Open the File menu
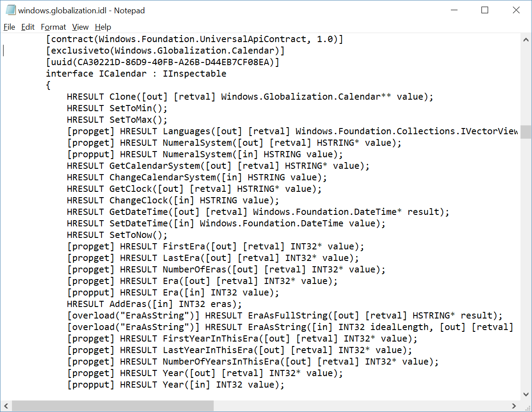This screenshot has width=532, height=412. point(9,27)
